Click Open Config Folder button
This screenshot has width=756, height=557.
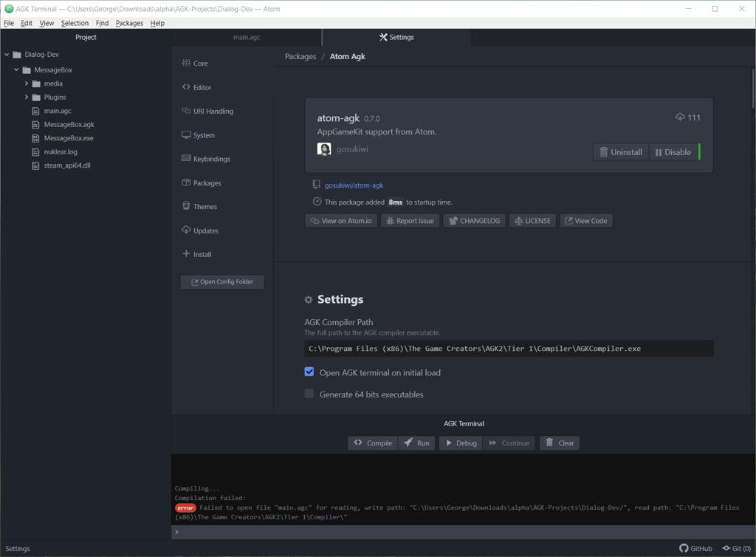coord(222,281)
